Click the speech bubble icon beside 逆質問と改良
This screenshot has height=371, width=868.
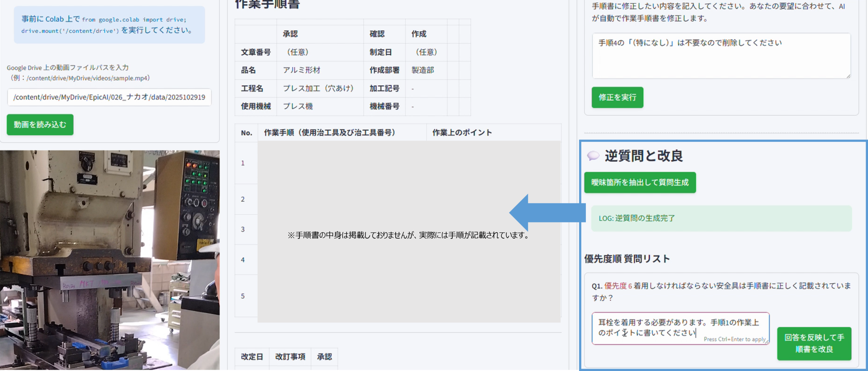click(593, 156)
